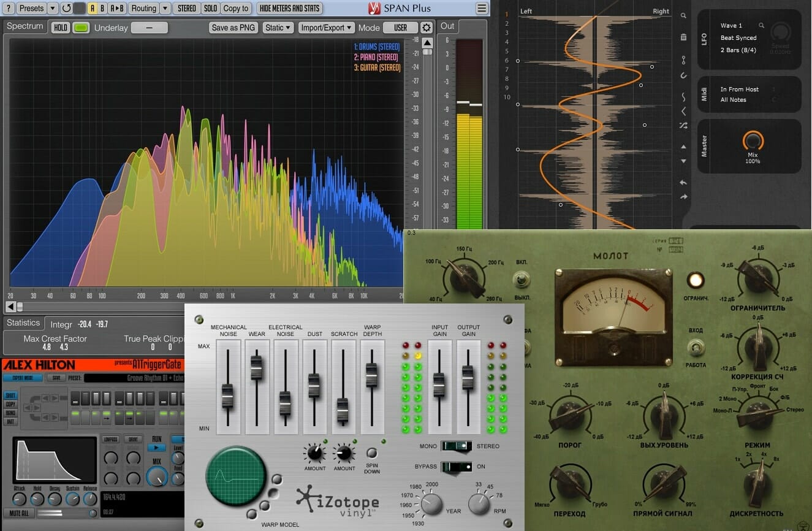Open SPAN's hamburger menu icon top right
Viewport: 812px width, 531px height.
pos(482,8)
